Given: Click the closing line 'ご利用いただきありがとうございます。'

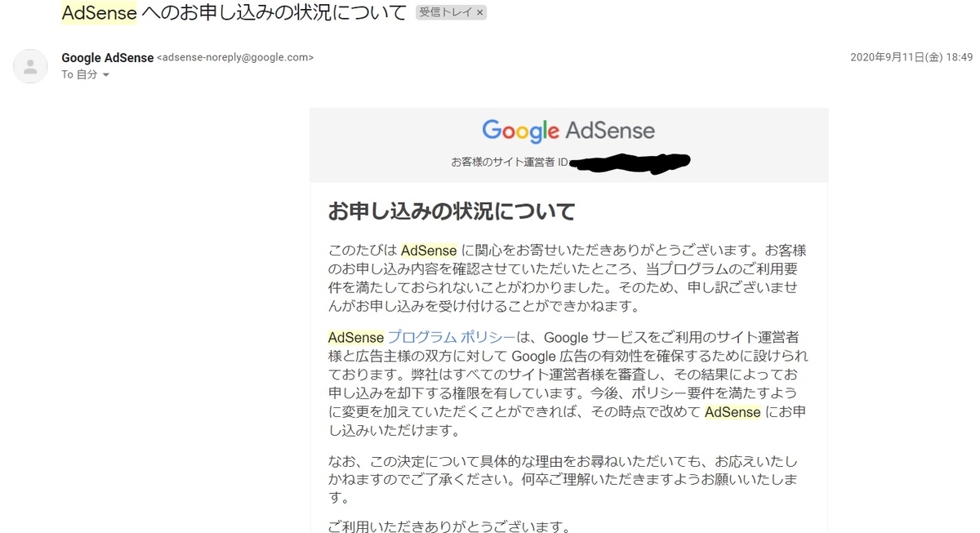Looking at the screenshot, I should pos(450,526).
